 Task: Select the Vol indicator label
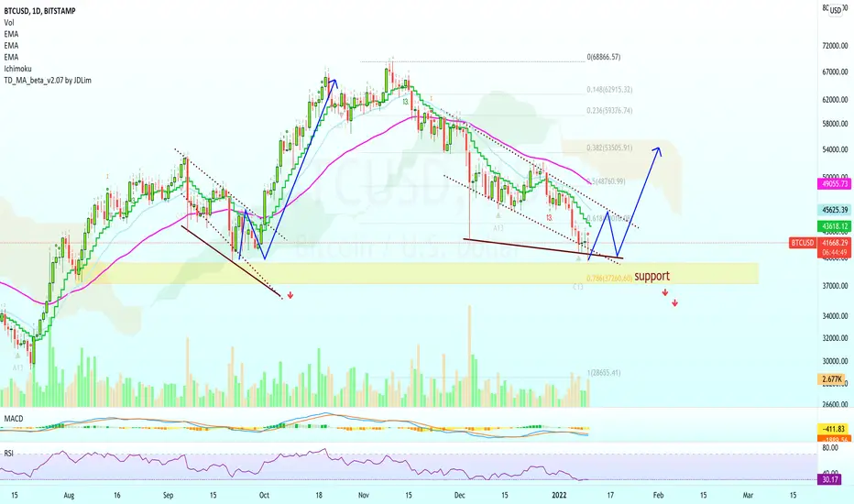pos(9,22)
